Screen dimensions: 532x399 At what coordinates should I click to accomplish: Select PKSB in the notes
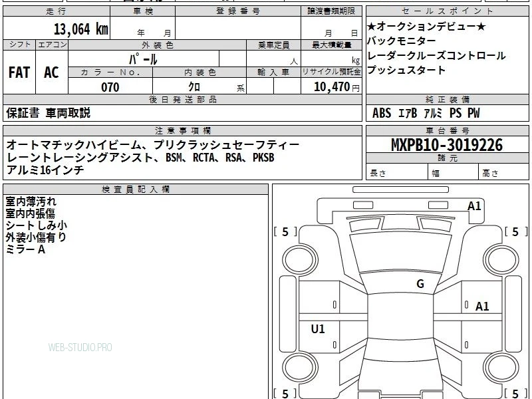[263, 158]
